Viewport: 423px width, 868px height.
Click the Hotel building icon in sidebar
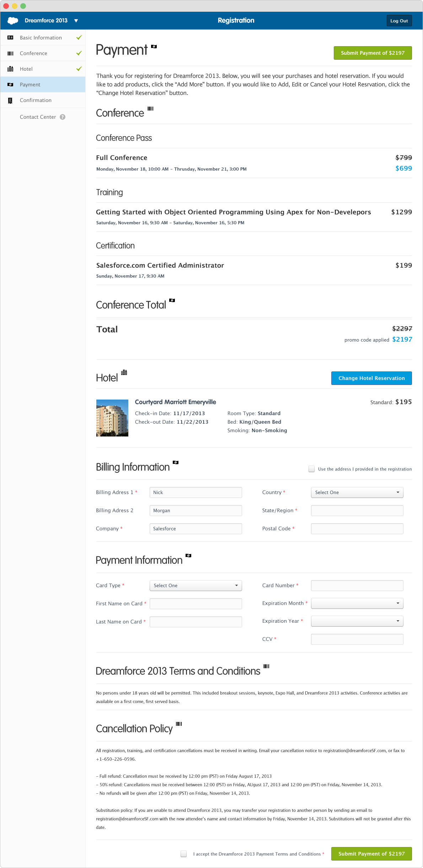coord(10,69)
